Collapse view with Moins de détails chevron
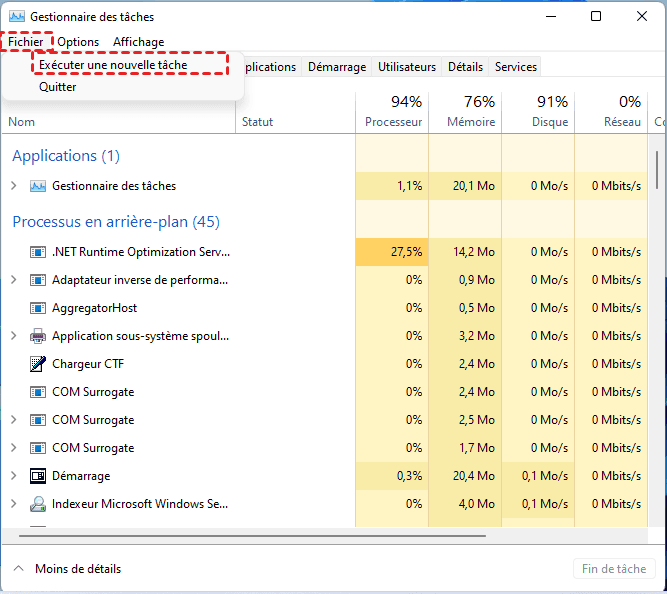 (x=18, y=568)
